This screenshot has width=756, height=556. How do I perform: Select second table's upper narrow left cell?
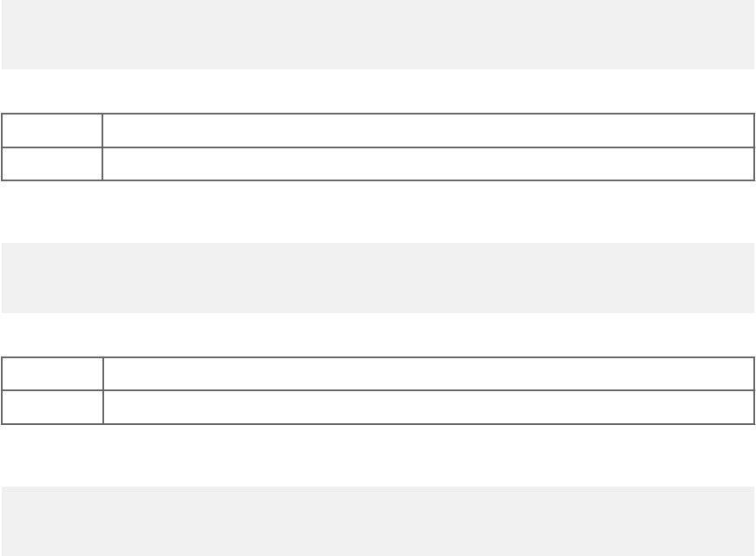(52, 374)
